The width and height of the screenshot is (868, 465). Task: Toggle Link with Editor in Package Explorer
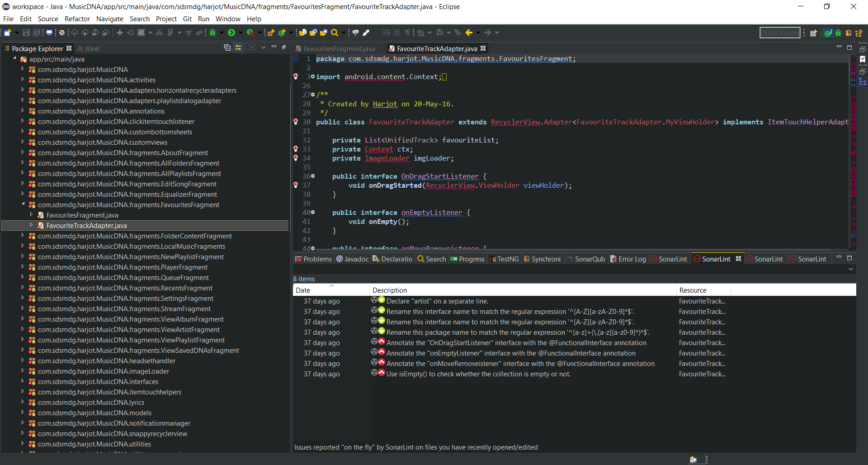click(238, 48)
